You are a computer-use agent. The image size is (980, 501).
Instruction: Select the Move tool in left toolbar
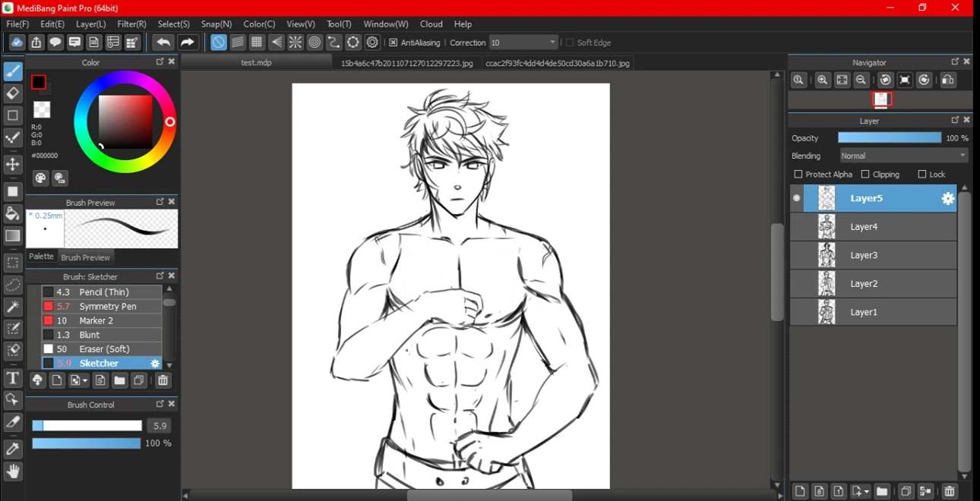(13, 165)
